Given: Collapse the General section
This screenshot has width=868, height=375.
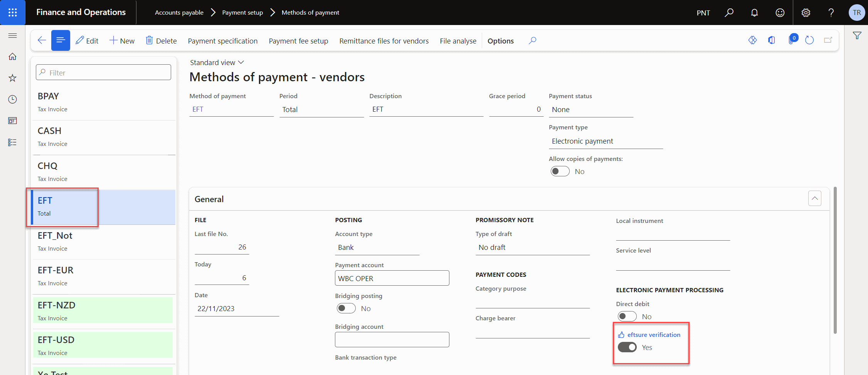Looking at the screenshot, I should tap(814, 198).
